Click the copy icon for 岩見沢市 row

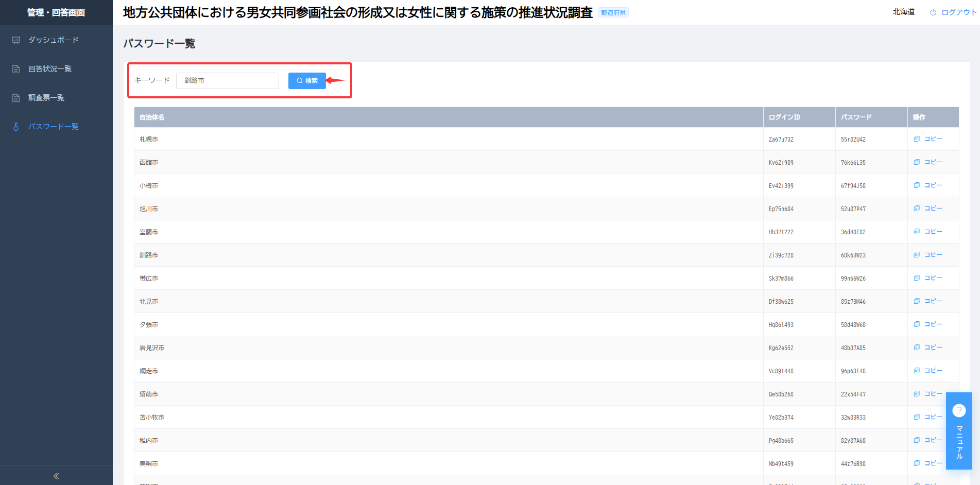coord(917,348)
